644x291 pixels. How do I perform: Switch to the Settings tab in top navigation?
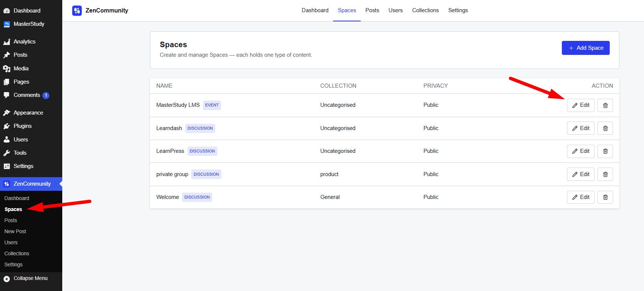tap(458, 10)
